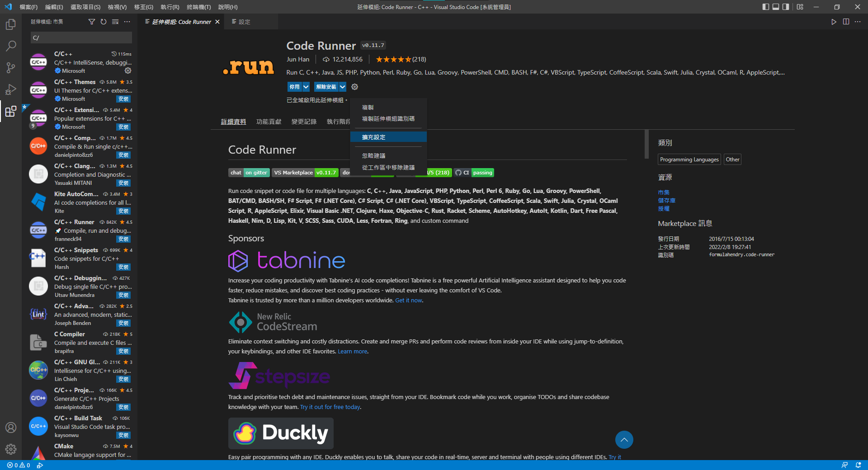Open the 說明(H) menu
This screenshot has width=868, height=470.
(228, 7)
